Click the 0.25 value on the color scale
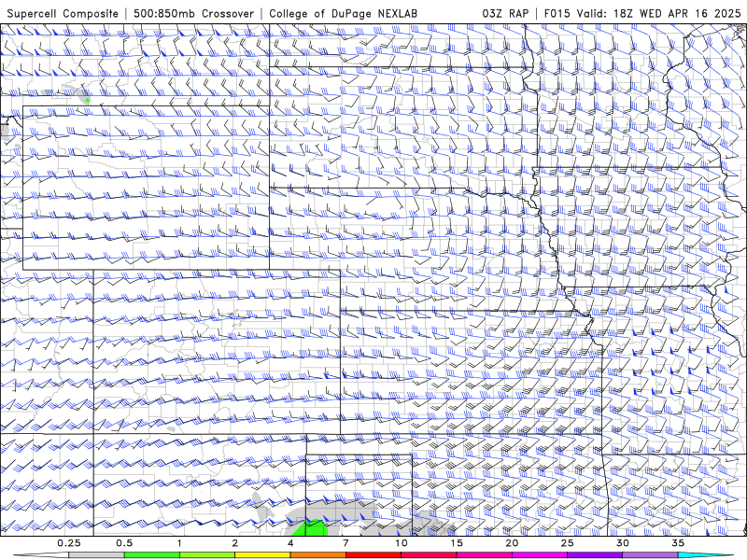Screen dimensions: 747x560 (x=69, y=543)
